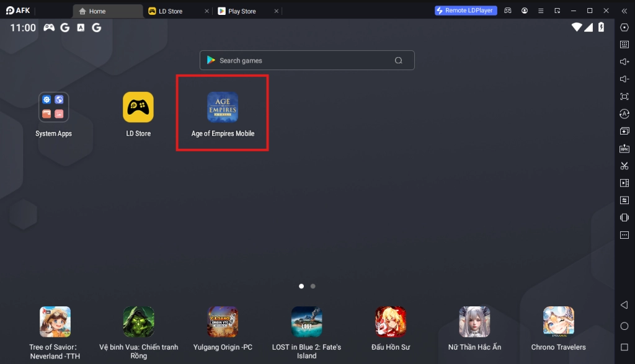This screenshot has width=635, height=364.
Task: Click the Install APK icon
Action: [624, 149]
